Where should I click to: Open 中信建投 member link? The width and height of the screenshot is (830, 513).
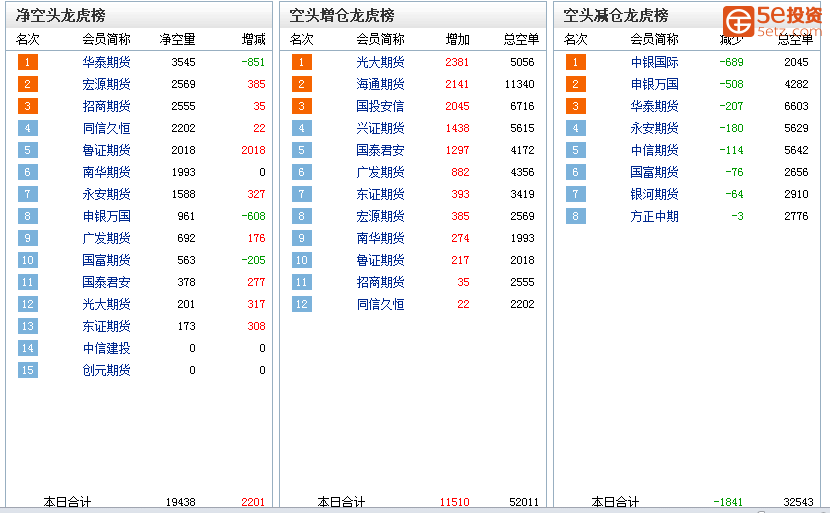[106, 348]
